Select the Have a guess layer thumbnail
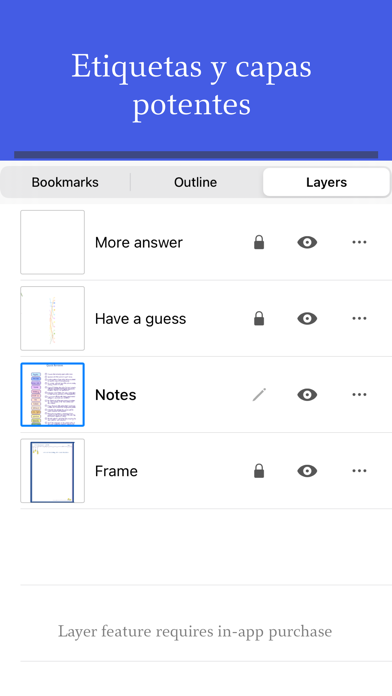Image resolution: width=392 pixels, height=696 pixels. 52,318
